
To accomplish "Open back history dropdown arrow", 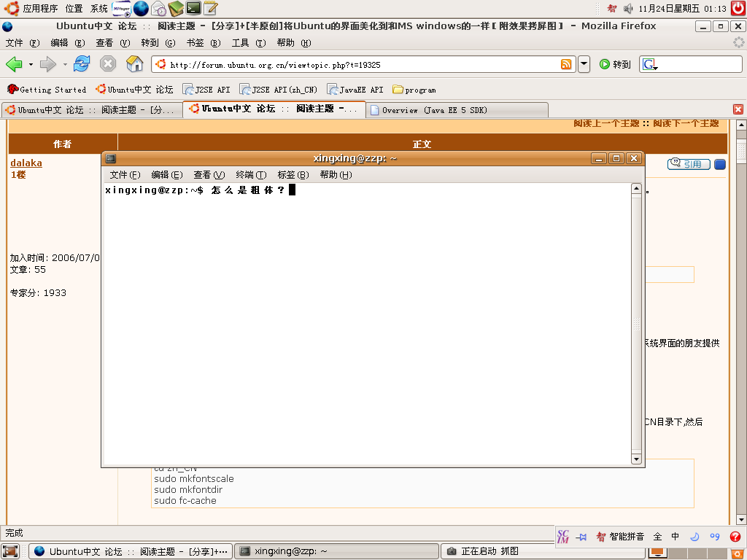I will pyautogui.click(x=31, y=64).
